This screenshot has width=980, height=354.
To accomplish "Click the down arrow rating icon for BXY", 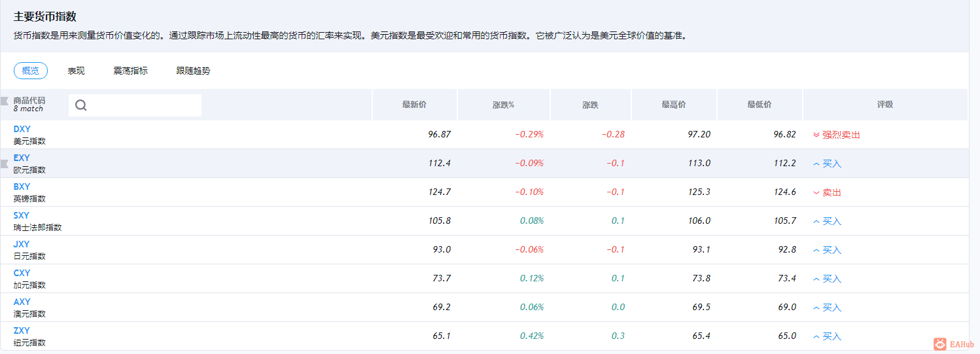I will point(816,192).
